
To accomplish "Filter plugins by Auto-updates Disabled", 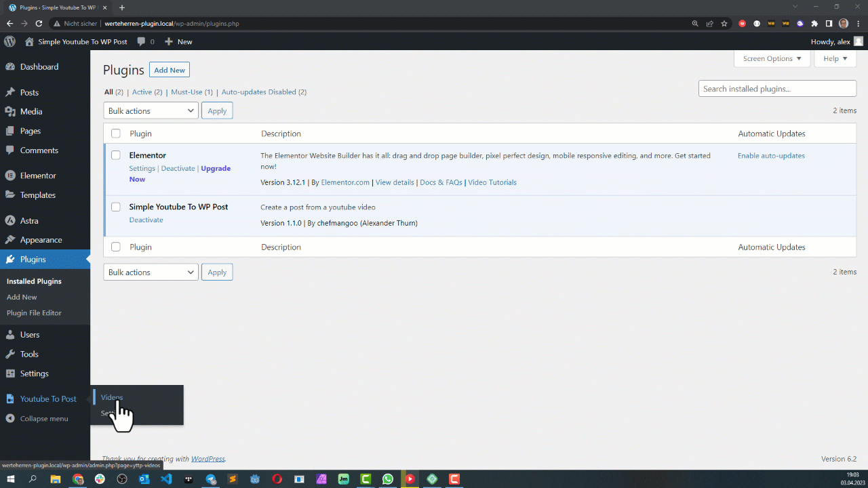I will point(258,91).
